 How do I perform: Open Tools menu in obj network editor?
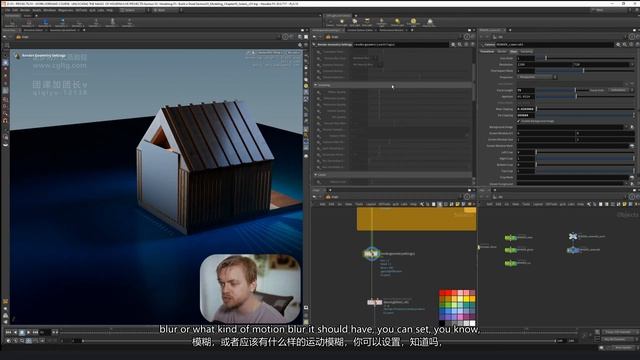point(526,204)
